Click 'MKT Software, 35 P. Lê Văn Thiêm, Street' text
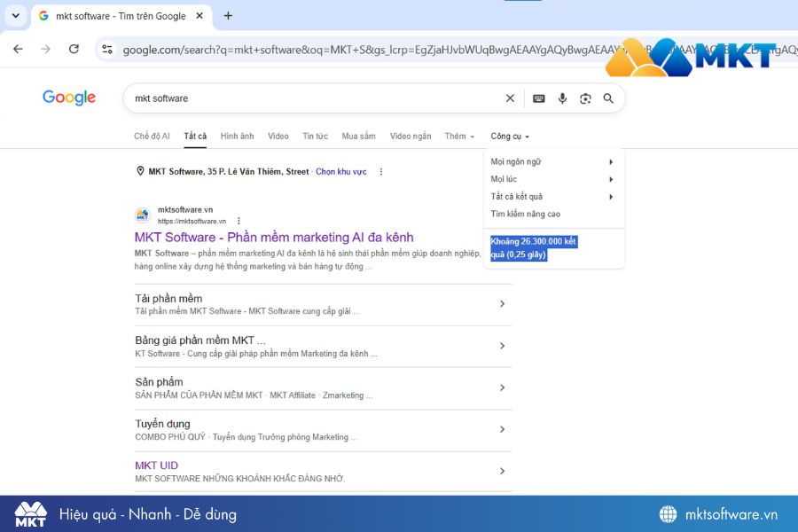 (x=229, y=171)
